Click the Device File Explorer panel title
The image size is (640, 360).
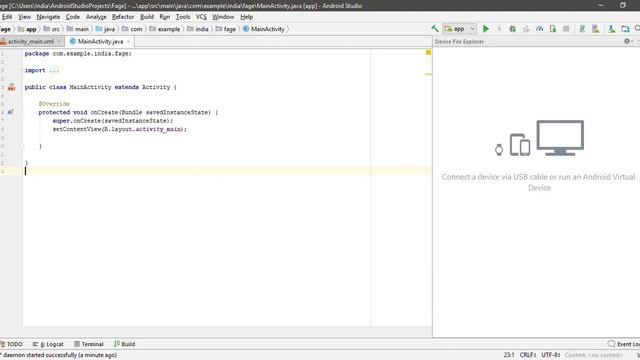click(x=459, y=41)
